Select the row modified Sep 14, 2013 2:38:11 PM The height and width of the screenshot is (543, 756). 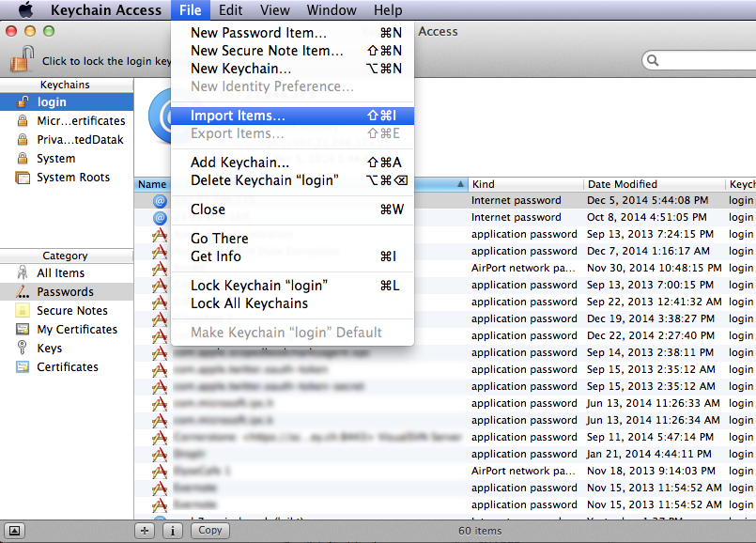[x=445, y=352]
